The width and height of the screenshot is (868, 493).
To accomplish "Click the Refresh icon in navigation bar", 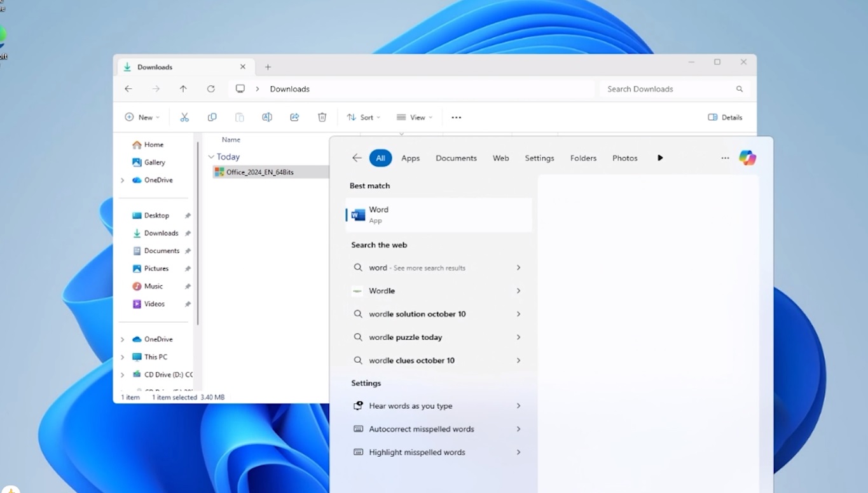I will coord(211,89).
